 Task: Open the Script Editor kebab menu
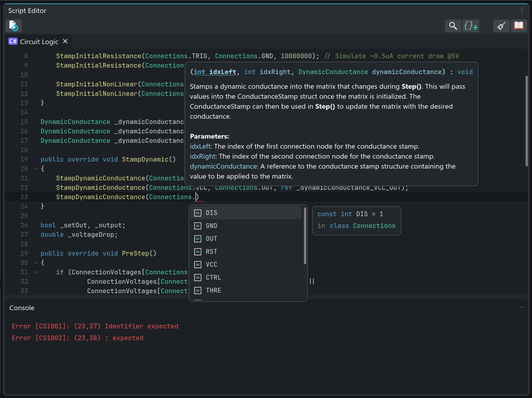pyautogui.click(x=522, y=11)
